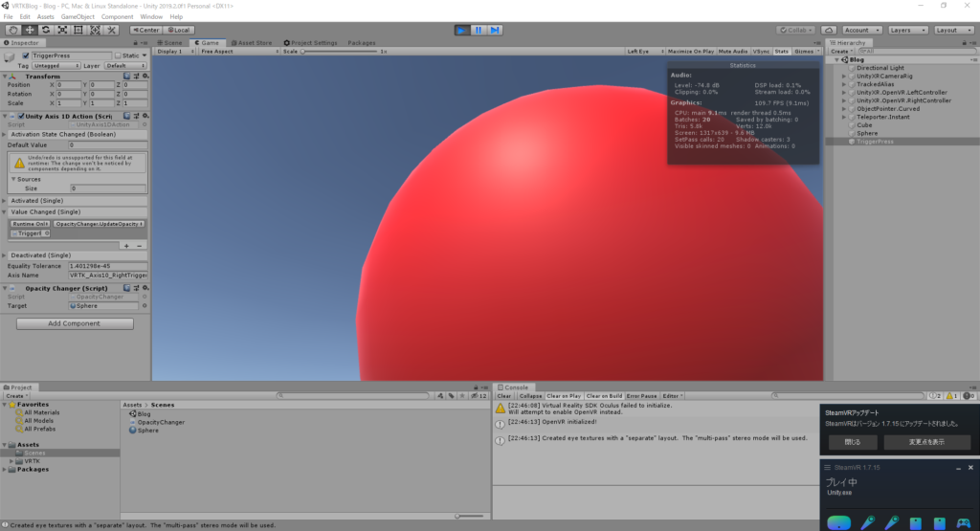The width and height of the screenshot is (980, 531).
Task: Expand Activation State Changed (Boolean) event
Action: tap(5, 134)
